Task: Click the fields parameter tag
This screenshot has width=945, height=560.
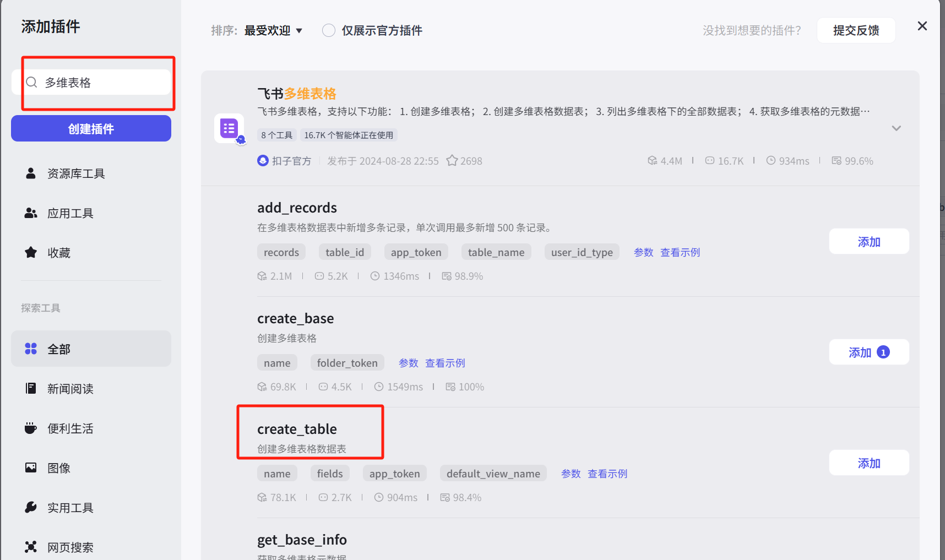Action: point(330,474)
